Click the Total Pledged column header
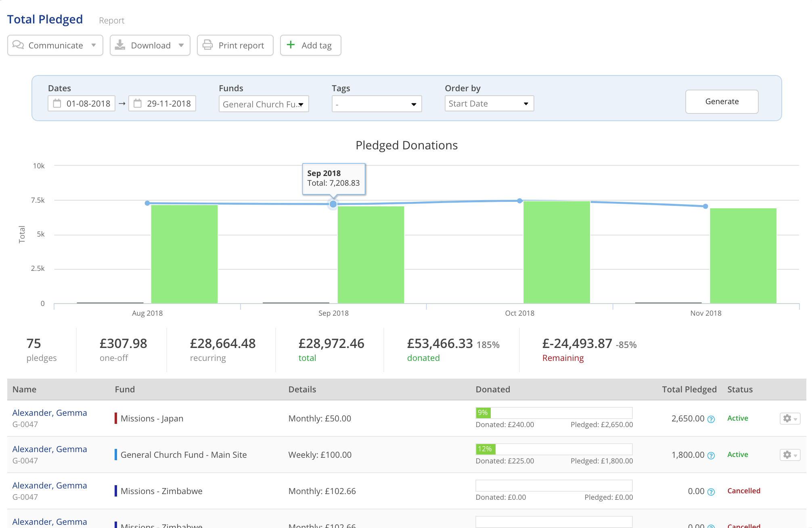Screen dimensions: 812x528 (689, 389)
